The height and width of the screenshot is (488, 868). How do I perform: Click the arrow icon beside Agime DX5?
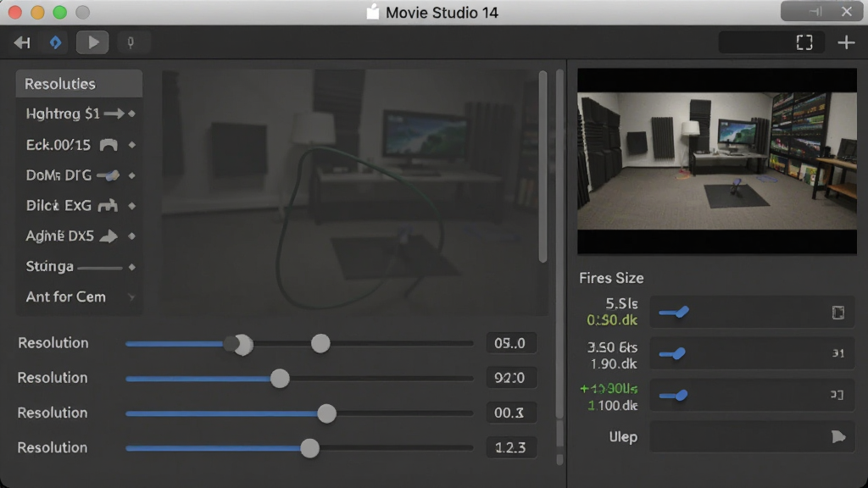108,236
